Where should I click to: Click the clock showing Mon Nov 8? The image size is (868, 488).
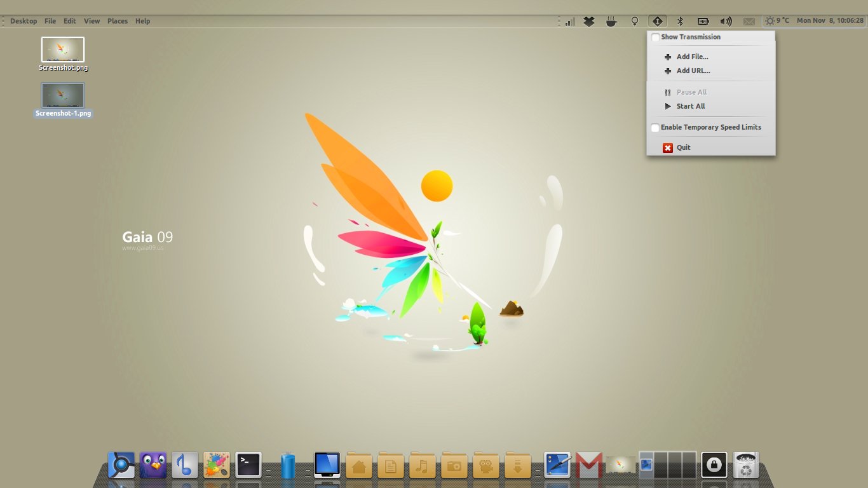click(x=830, y=21)
